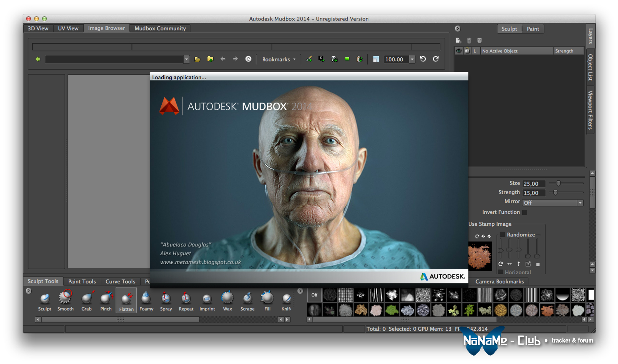The height and width of the screenshot is (364, 618).
Task: Adjust the Size slider handle
Action: (558, 183)
